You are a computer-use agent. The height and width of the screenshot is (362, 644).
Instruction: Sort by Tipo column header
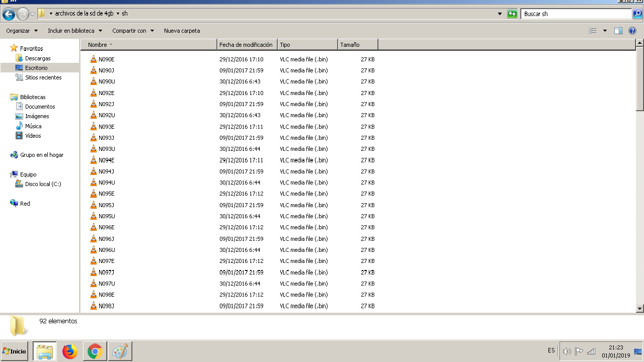[x=307, y=45]
